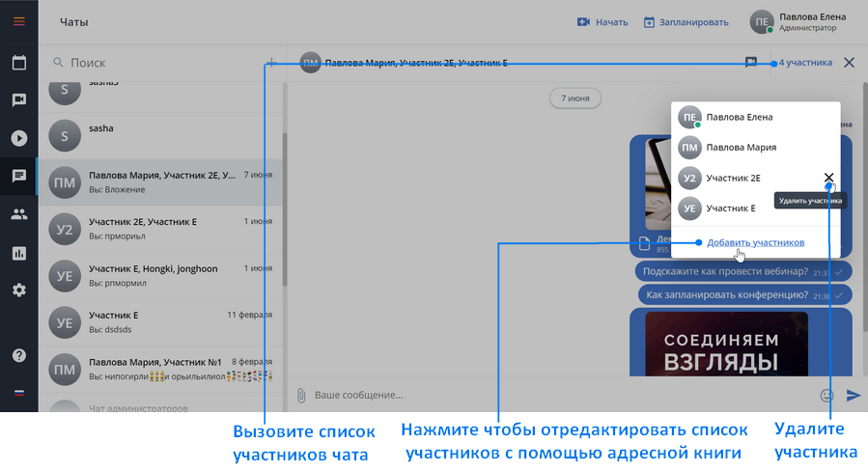Open the calendar section in the sidebar
Viewport: 868px width, 472px height.
(x=18, y=63)
